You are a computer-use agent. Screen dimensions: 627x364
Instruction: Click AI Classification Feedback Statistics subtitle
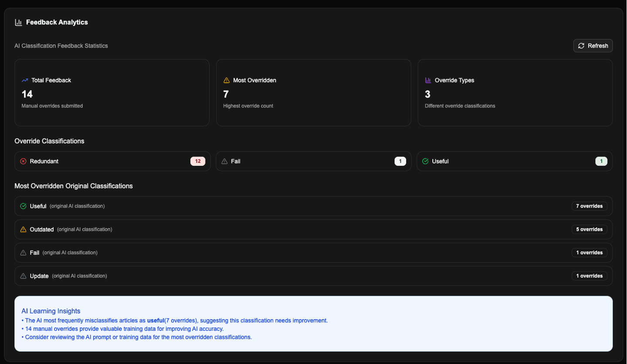[61, 46]
